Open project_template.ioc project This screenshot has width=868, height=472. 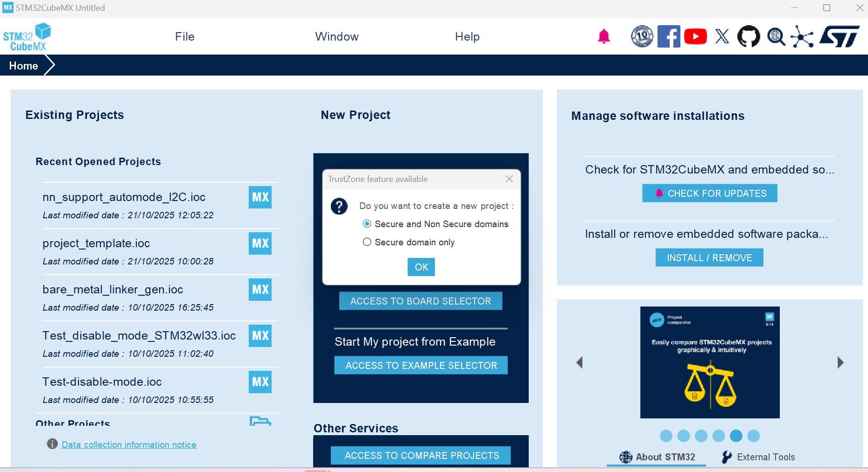96,243
